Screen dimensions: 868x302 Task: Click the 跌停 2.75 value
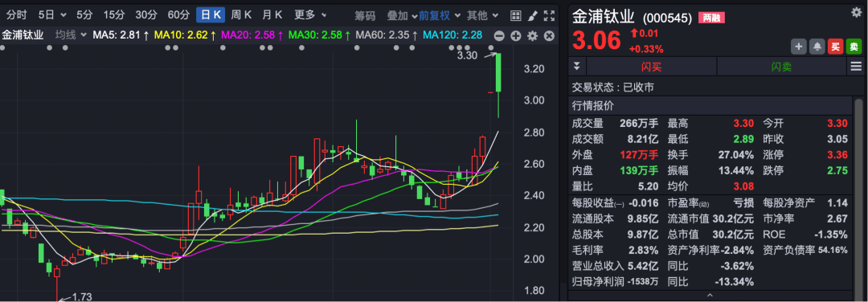[x=837, y=171]
